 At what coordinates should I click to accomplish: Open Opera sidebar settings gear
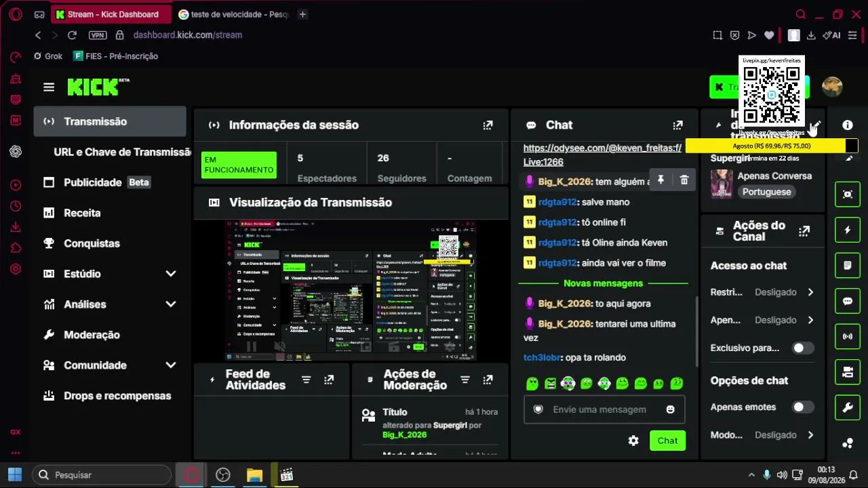coord(16,269)
